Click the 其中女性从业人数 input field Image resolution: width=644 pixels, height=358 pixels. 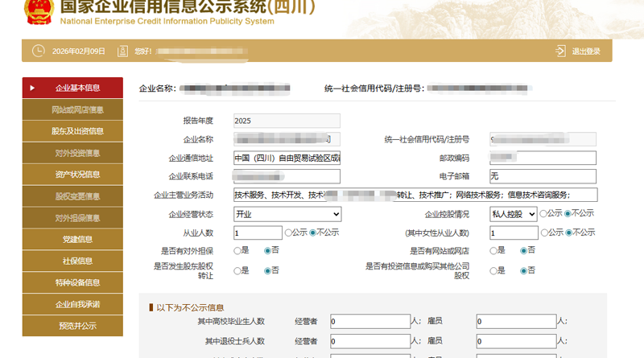514,232
